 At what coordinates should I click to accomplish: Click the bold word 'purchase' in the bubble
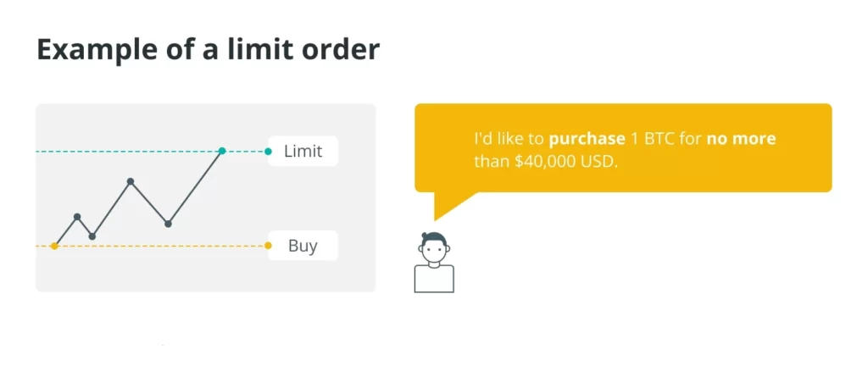click(x=587, y=138)
